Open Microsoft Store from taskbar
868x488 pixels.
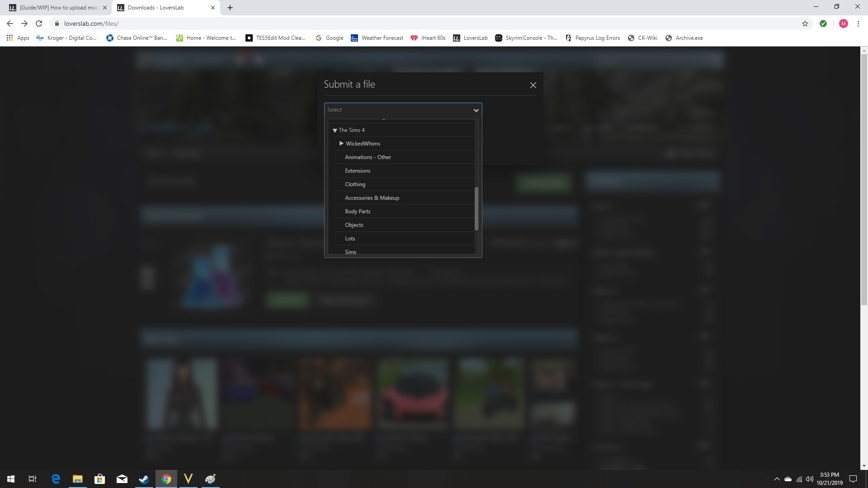click(x=99, y=479)
